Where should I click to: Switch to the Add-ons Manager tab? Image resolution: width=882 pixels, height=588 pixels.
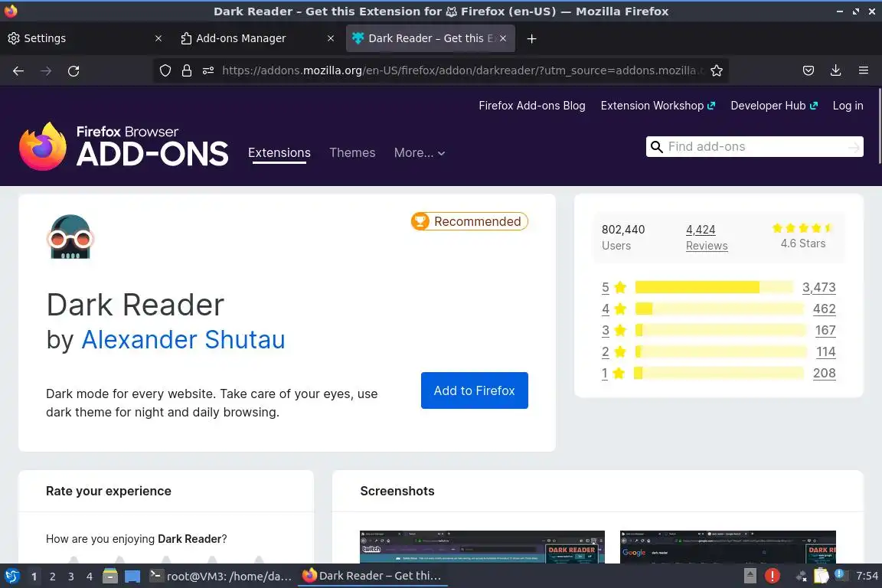256,38
